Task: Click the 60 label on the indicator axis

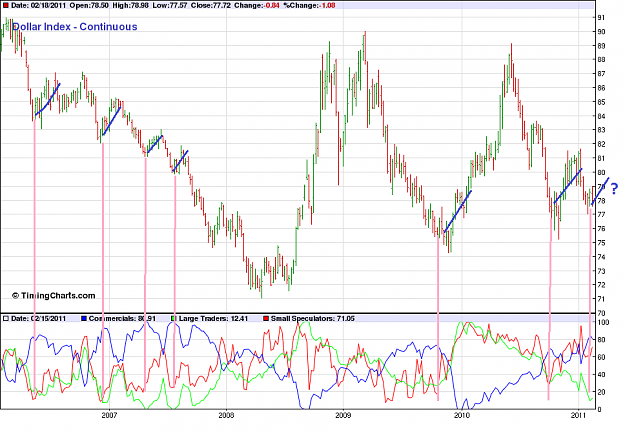Action: tap(601, 357)
